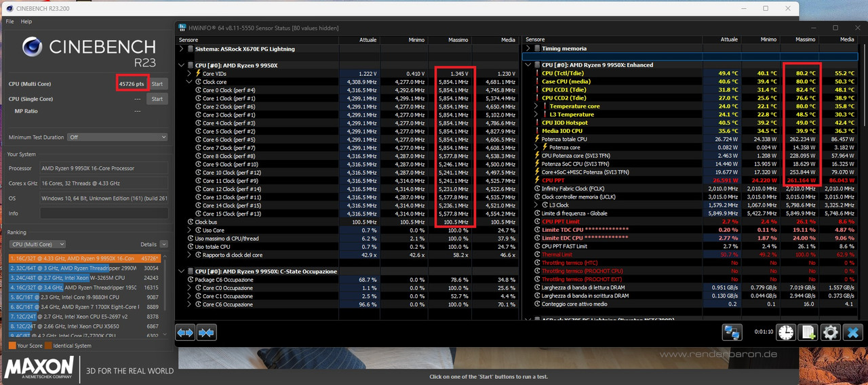This screenshot has width=868, height=385.
Task: Collapse the C-State Occupazione group
Action: point(181,271)
